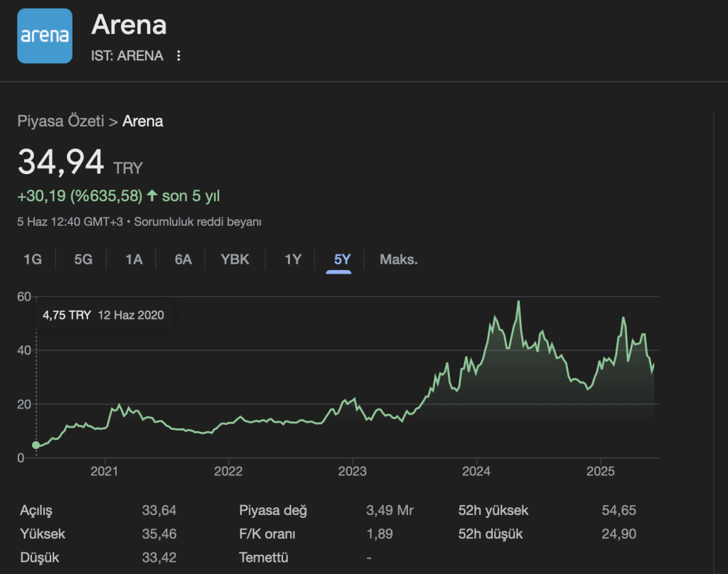
Task: Go to the Piyasa Özeti breadcrumb
Action: pos(60,121)
